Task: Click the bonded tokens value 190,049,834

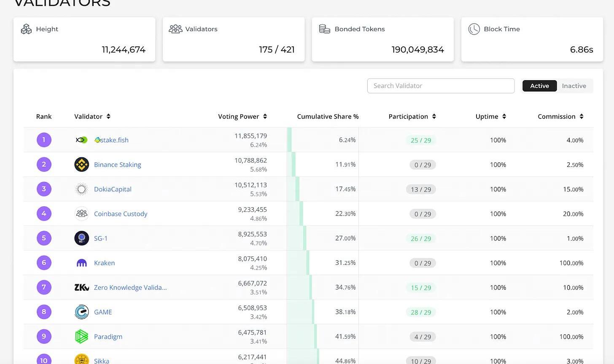Action: click(x=417, y=50)
